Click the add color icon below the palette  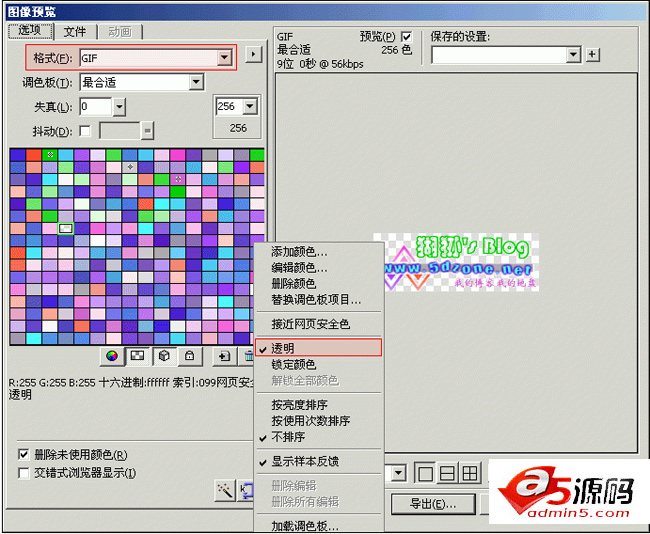pyautogui.click(x=224, y=357)
